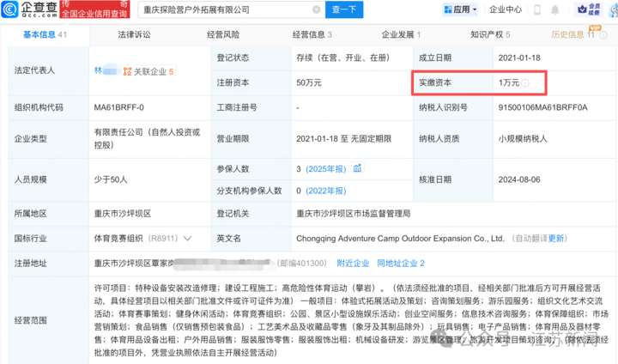
Task: Open the 附近企业 link
Action: tap(353, 263)
